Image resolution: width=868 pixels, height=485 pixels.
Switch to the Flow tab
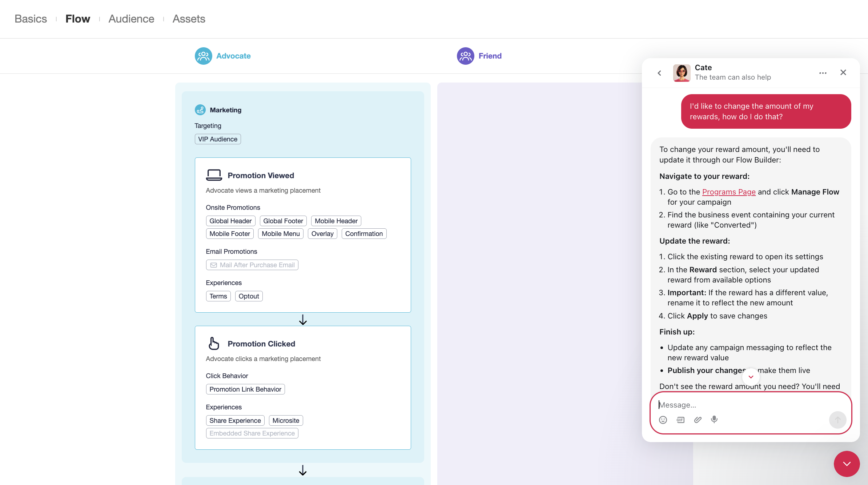pyautogui.click(x=78, y=19)
